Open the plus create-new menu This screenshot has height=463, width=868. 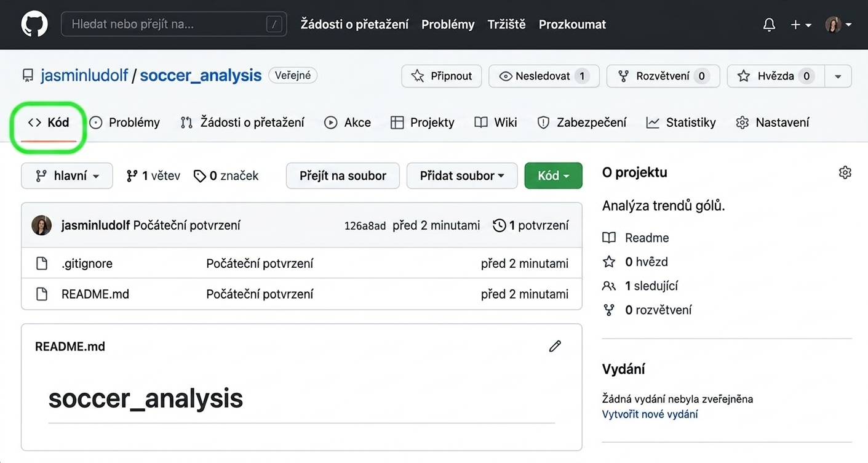[x=800, y=25]
